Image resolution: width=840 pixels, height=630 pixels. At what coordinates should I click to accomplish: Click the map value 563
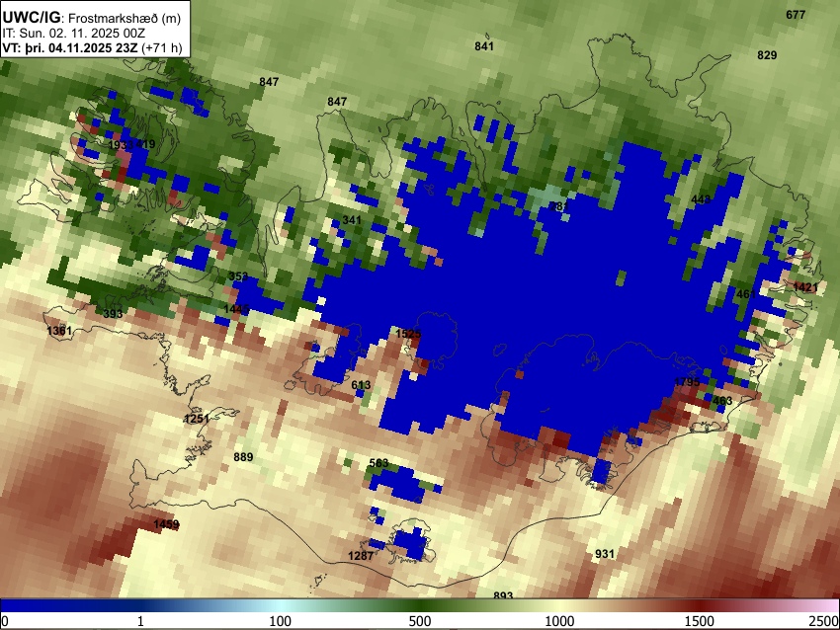pos(378,463)
